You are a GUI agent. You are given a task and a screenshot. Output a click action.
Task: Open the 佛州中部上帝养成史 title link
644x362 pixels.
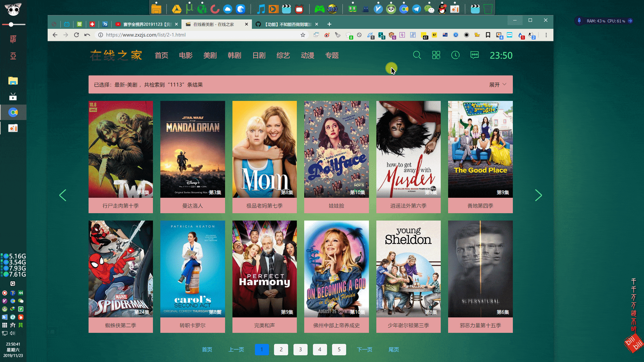[x=336, y=325]
